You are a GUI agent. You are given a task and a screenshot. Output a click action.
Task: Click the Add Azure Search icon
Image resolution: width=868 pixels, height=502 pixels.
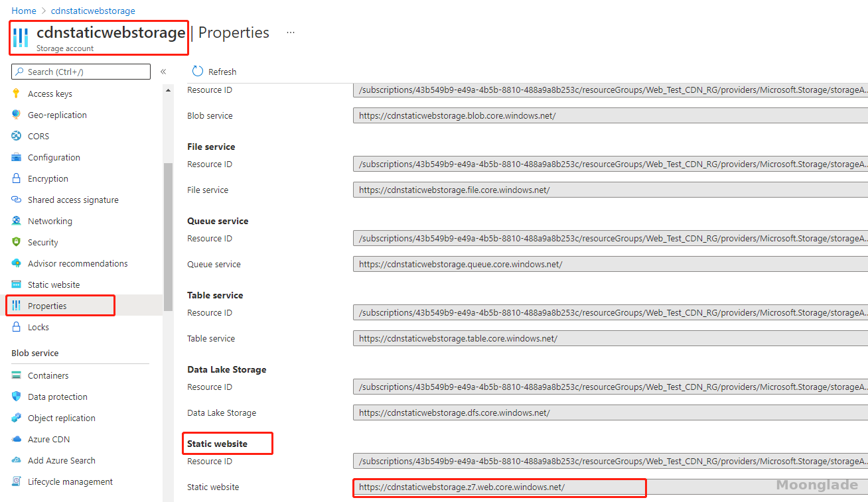(x=17, y=460)
